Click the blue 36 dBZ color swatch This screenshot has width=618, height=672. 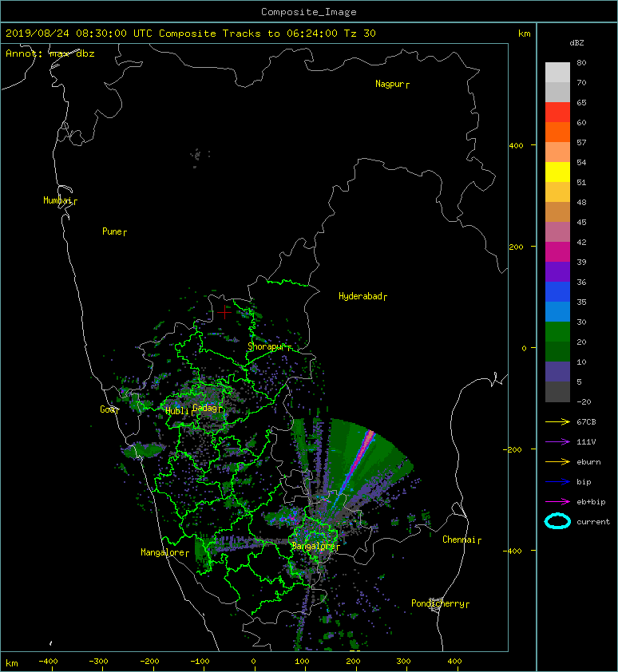(x=557, y=292)
